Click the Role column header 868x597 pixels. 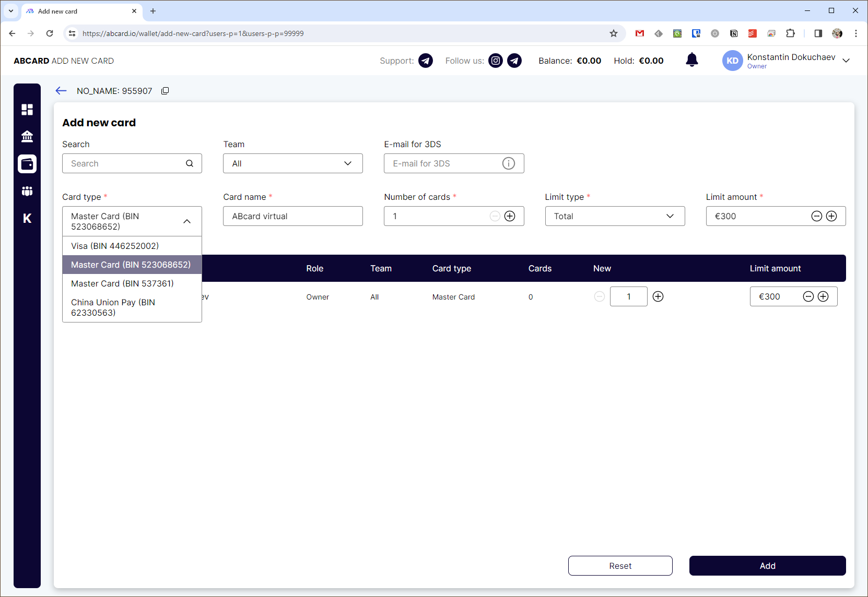[315, 268]
